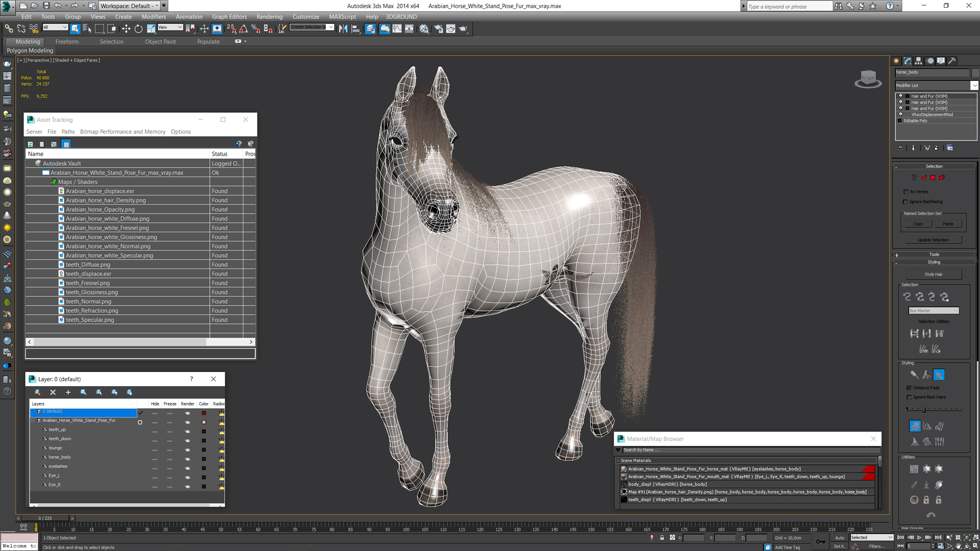Select the Hair Brush styling tool
Viewport: 980px width, 551px height.
914,375
